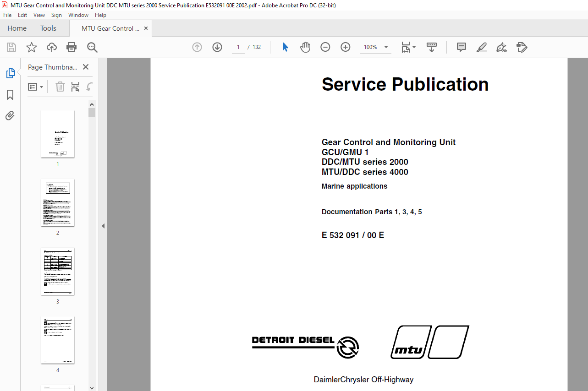Collapse the navigation pane with the arrow
The height and width of the screenshot is (391, 588).
(103, 226)
